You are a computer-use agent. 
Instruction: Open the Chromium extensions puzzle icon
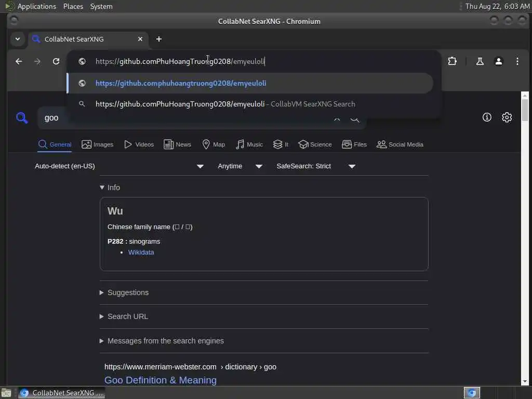click(x=453, y=61)
